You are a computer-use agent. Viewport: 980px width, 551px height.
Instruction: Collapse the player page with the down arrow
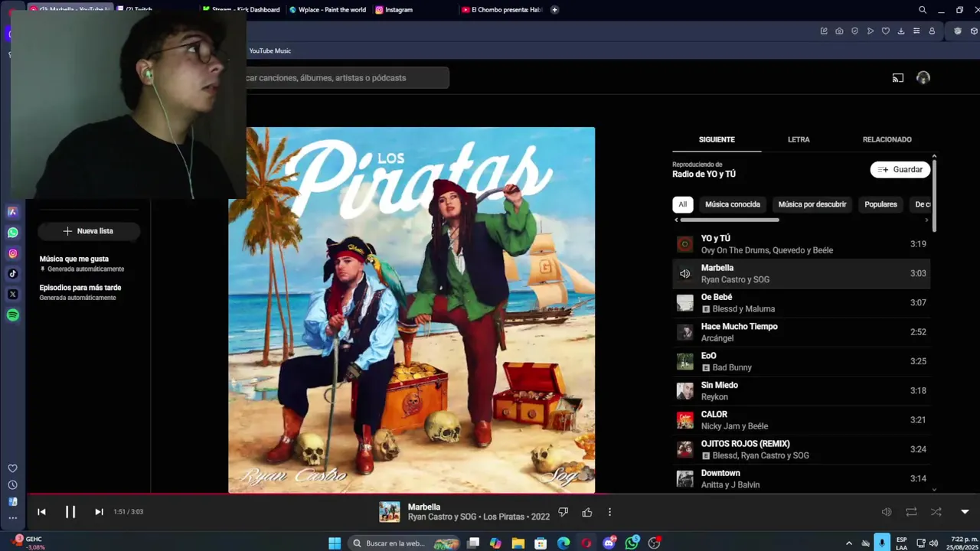pyautogui.click(x=965, y=512)
